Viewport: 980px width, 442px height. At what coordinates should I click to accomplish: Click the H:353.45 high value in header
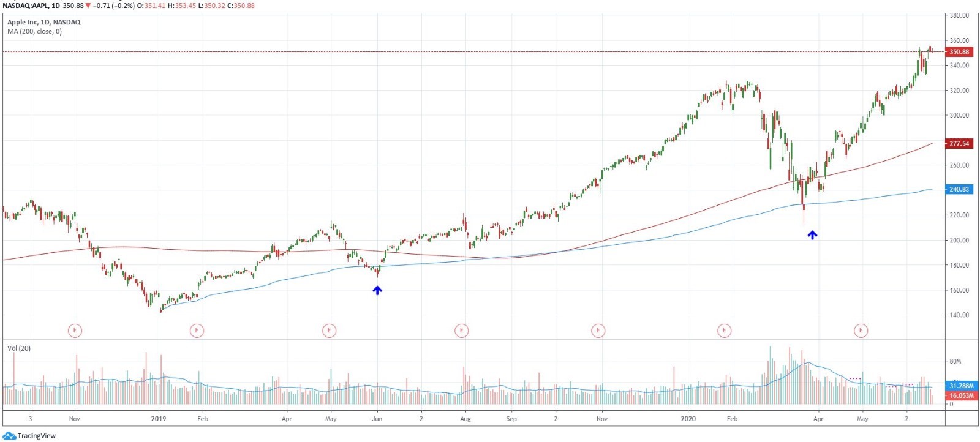pyautogui.click(x=183, y=6)
